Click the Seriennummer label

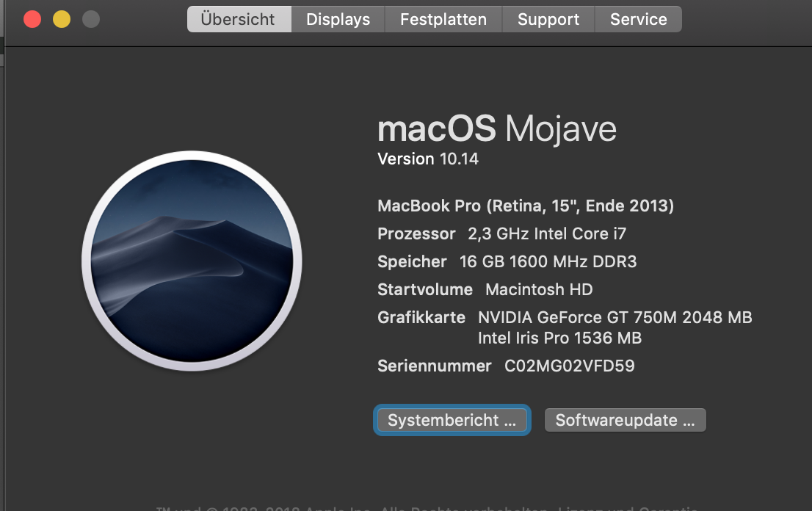434,366
